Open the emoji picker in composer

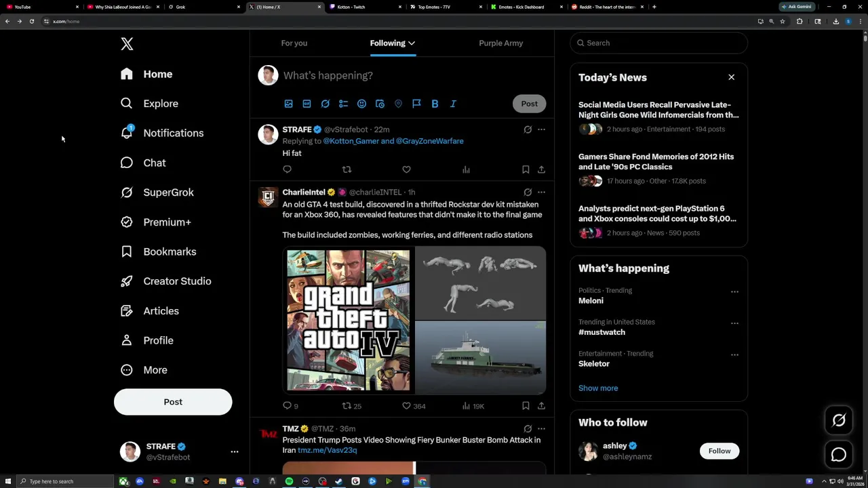pos(361,104)
